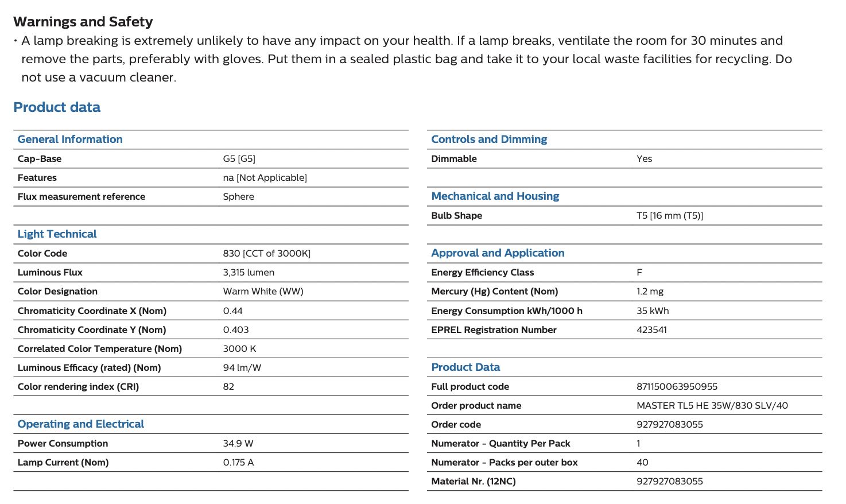The width and height of the screenshot is (846, 504).
Task: Select the order product name MASTER TL5 HE
Action: 712,406
